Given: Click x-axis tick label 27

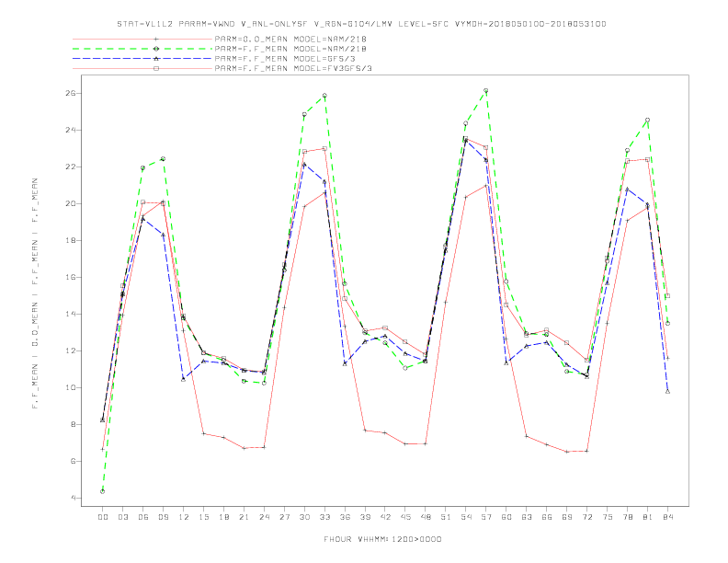Looking at the screenshot, I should click(x=284, y=517).
